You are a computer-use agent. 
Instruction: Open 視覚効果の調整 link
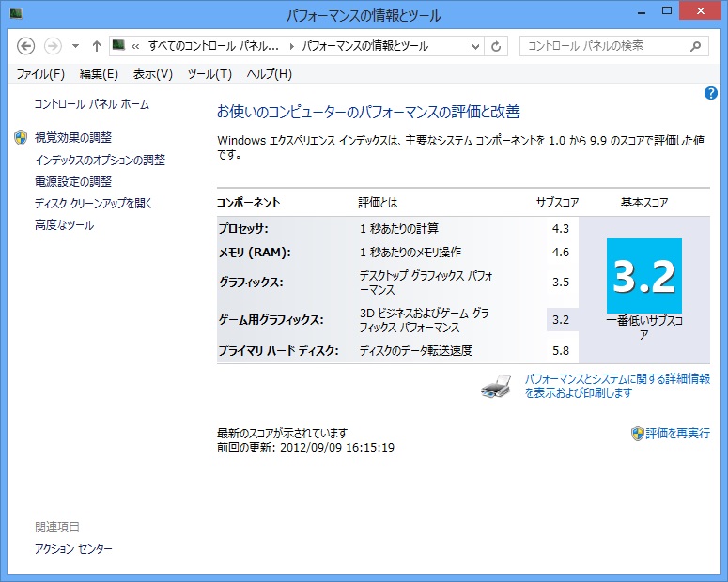(x=73, y=137)
